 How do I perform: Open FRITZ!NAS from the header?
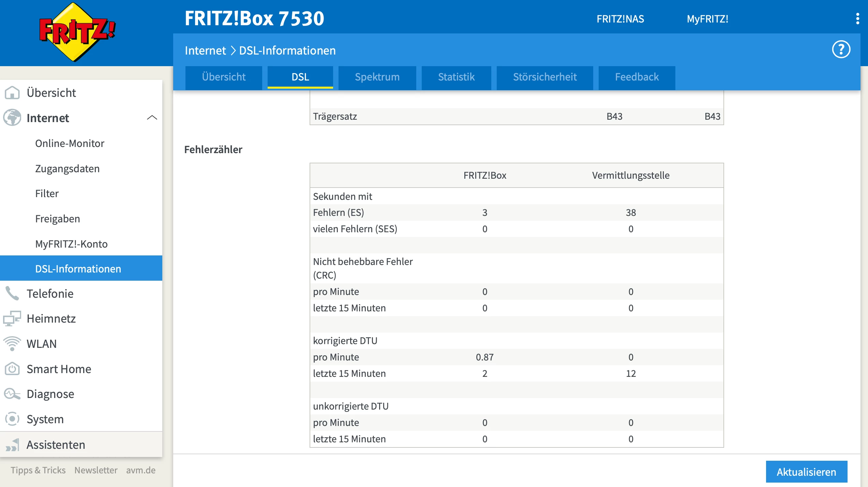[x=620, y=19]
